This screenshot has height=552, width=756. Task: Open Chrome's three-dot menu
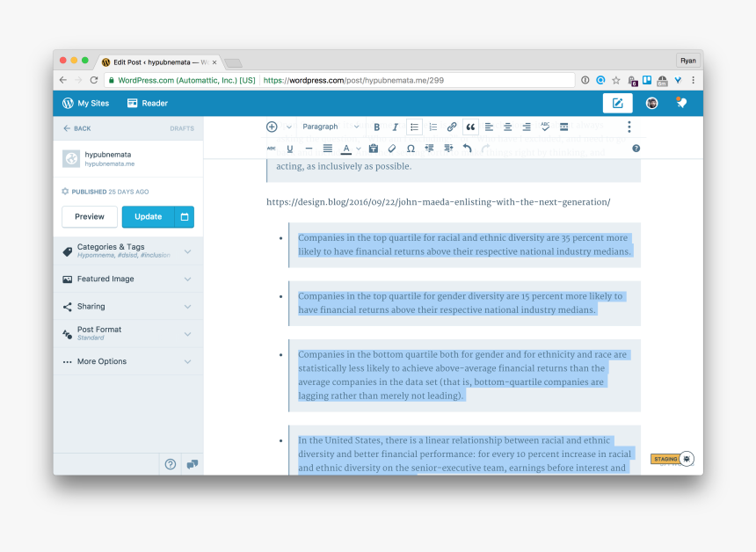[693, 80]
